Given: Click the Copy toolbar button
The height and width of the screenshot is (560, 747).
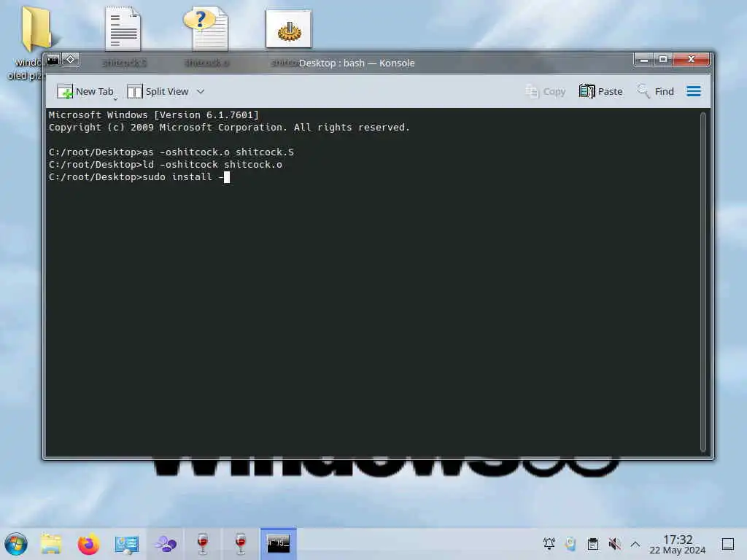Looking at the screenshot, I should tap(546, 91).
